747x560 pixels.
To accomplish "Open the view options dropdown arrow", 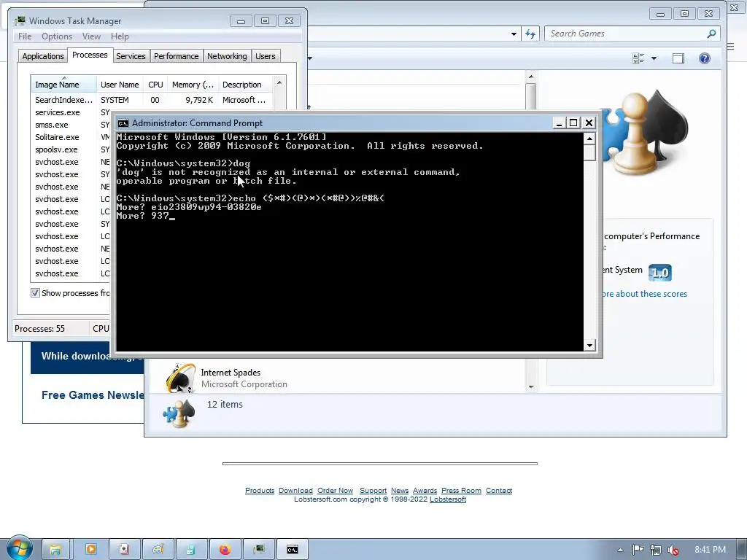I will tap(654, 58).
